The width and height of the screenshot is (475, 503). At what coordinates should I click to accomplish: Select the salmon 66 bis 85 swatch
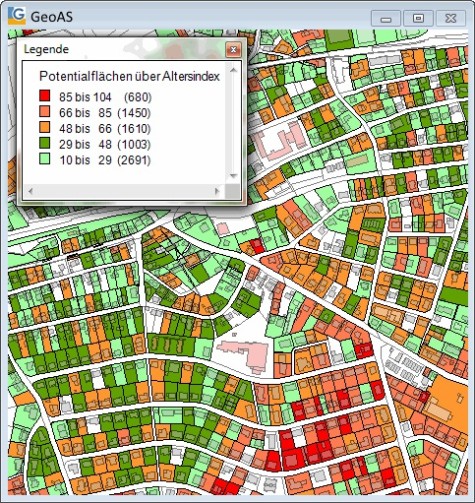(45, 111)
